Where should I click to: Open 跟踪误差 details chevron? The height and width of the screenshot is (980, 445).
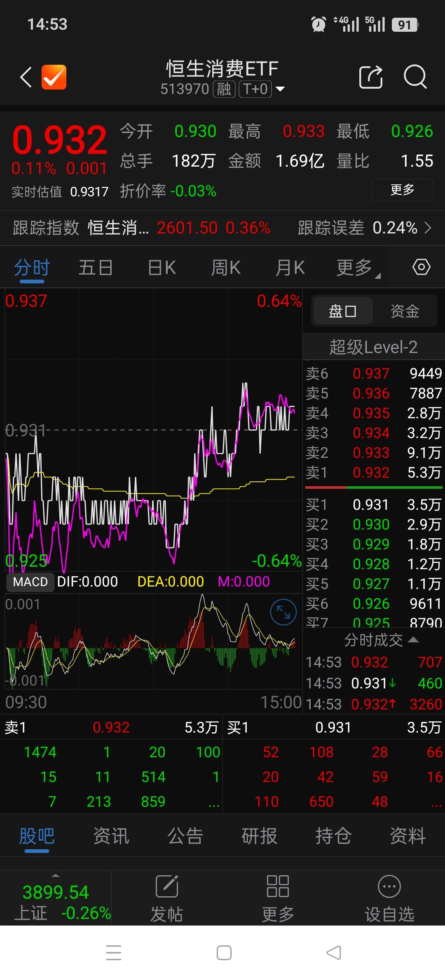[x=428, y=228]
